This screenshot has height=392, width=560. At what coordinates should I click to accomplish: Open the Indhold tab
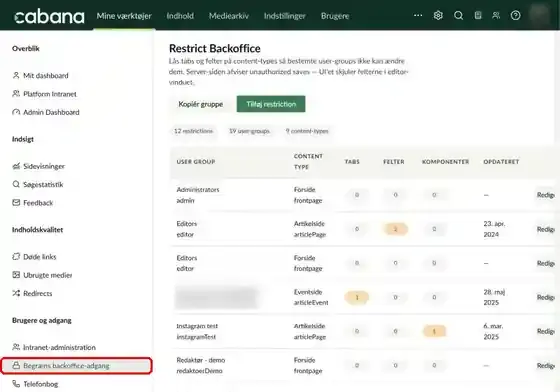[x=180, y=16]
